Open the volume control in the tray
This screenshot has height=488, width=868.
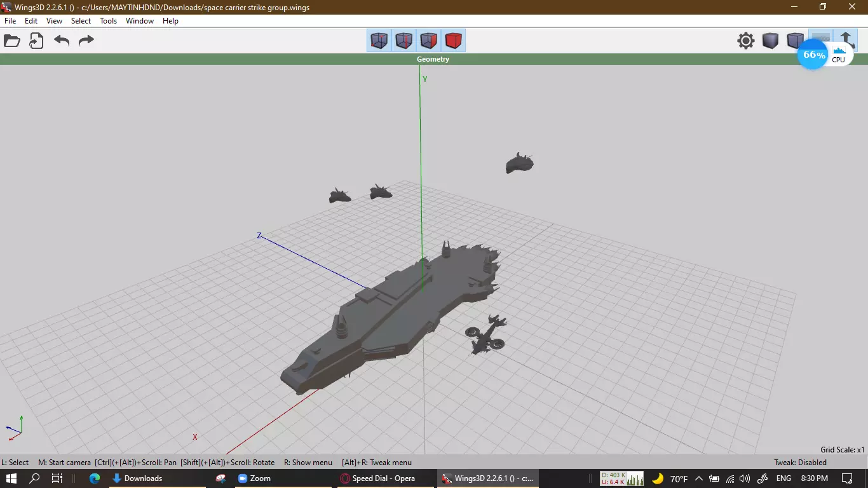point(745,478)
